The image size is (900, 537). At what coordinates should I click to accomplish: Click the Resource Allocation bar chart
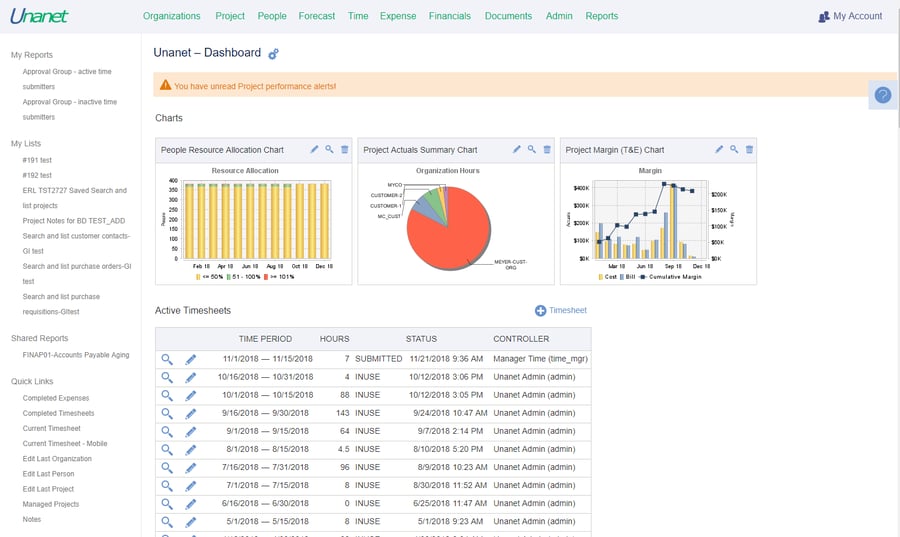coord(253,224)
